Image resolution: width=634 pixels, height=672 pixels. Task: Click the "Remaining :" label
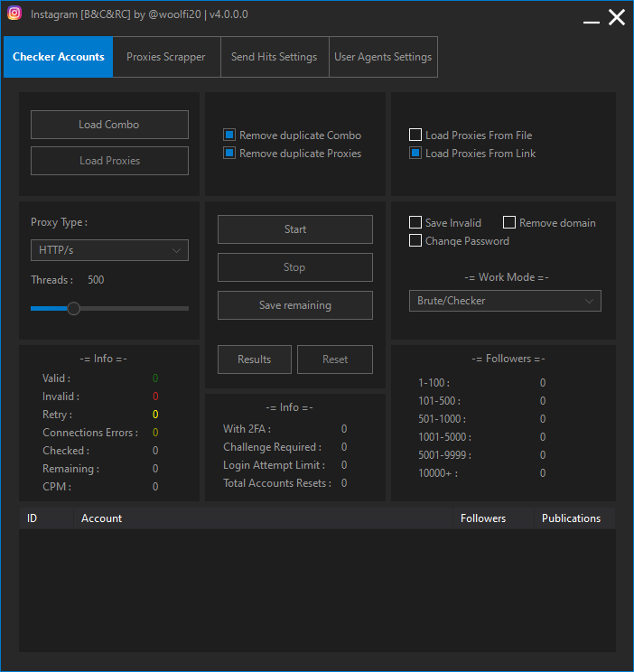(70, 469)
